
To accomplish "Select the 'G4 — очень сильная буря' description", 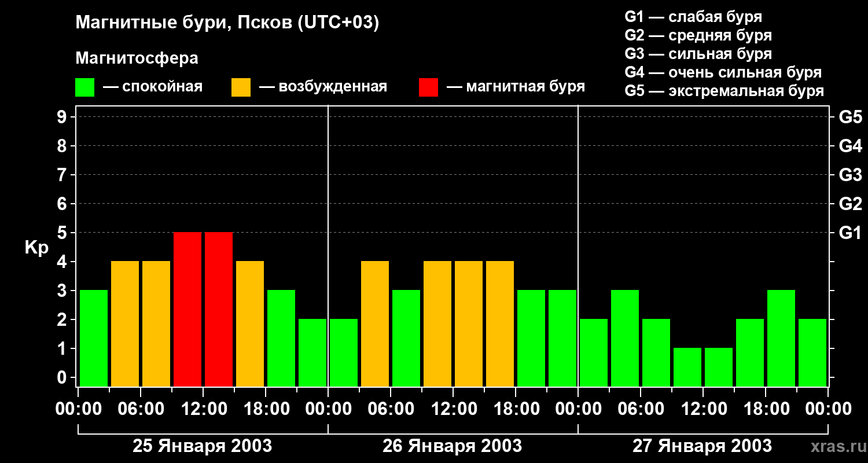I will (723, 72).
